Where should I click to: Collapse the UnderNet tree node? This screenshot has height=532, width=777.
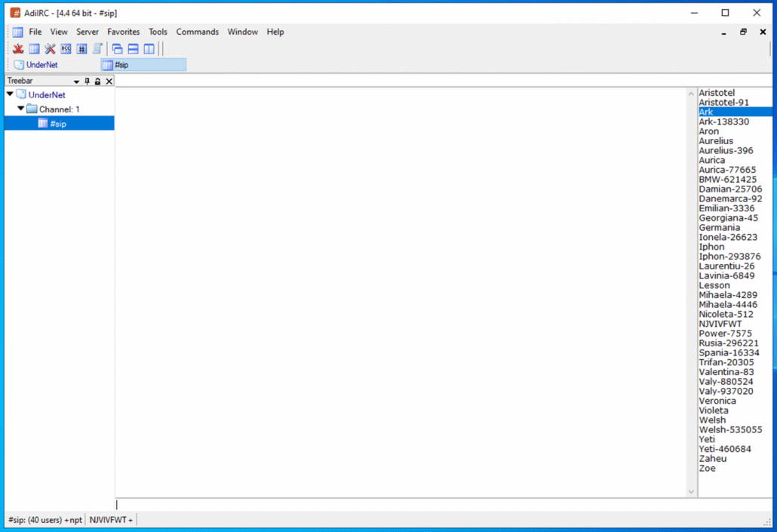[x=9, y=94]
